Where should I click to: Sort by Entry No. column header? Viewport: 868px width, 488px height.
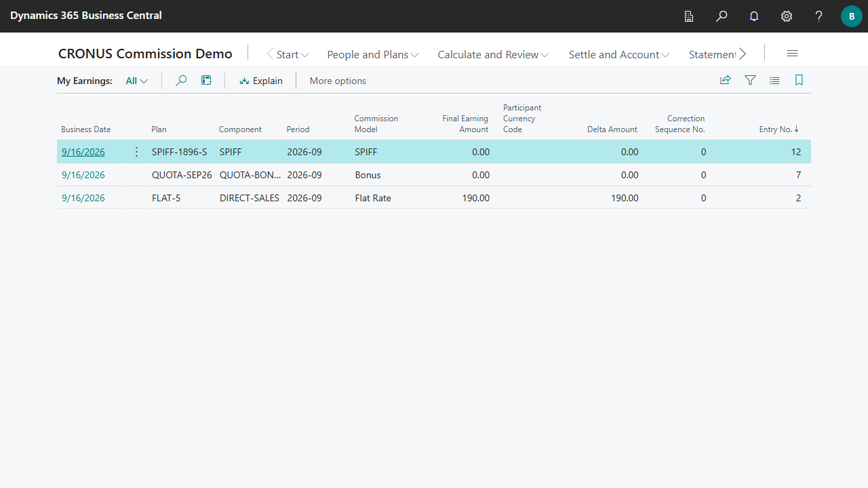pos(778,129)
